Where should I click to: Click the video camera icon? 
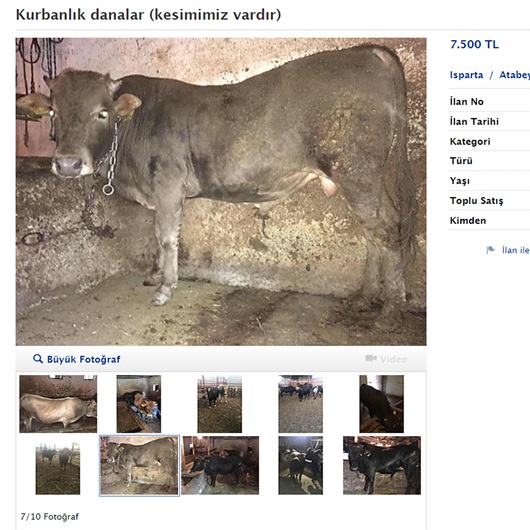371,358
